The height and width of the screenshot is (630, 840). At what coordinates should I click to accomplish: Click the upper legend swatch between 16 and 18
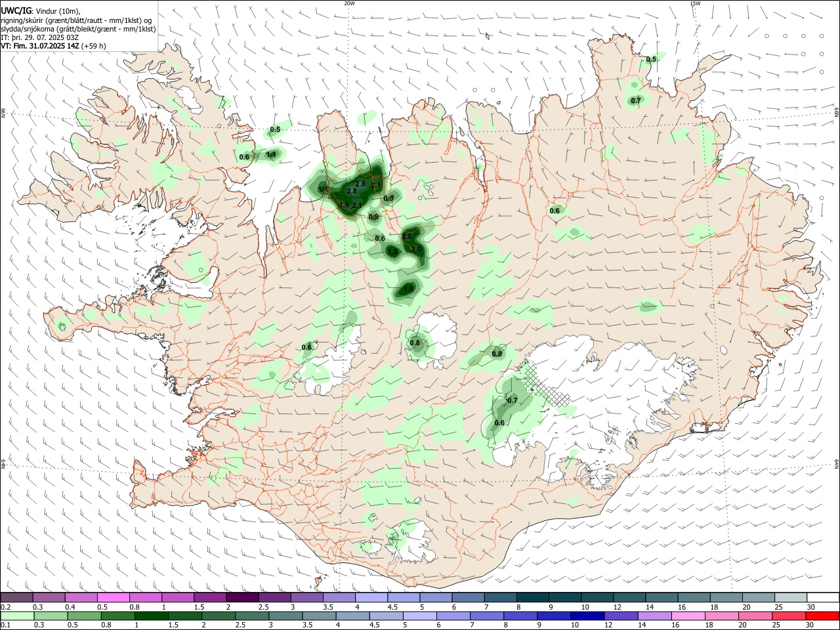pos(694,598)
